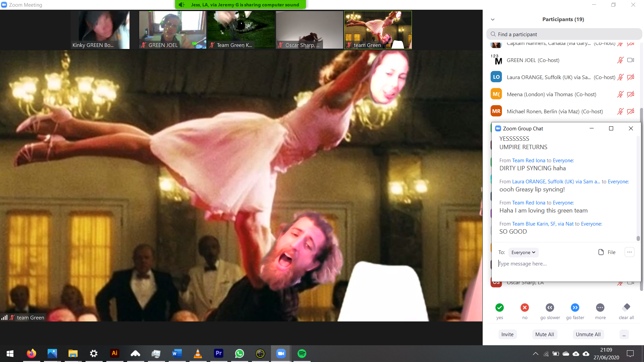Click the green 'yes' reaction icon

[499, 307]
